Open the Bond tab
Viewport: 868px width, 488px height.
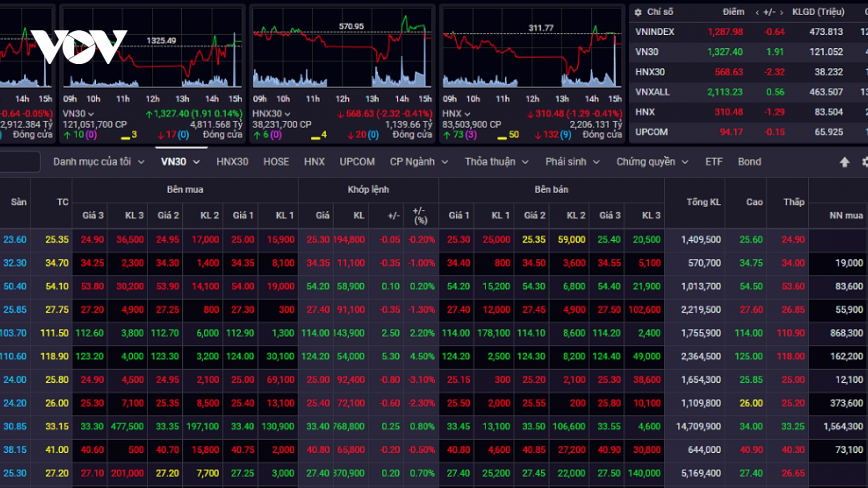tap(749, 162)
